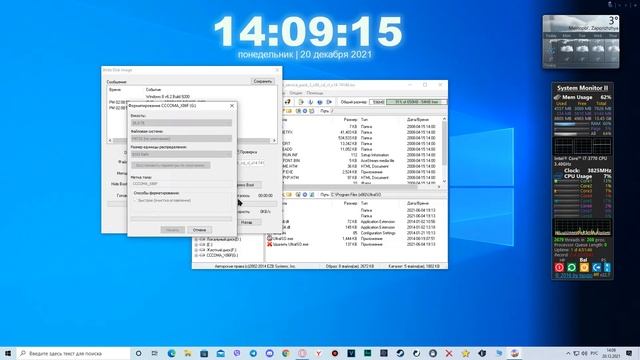Screen dimensions: 640x360
Task: Select the Setup Information file row
Action: coord(359,155)
